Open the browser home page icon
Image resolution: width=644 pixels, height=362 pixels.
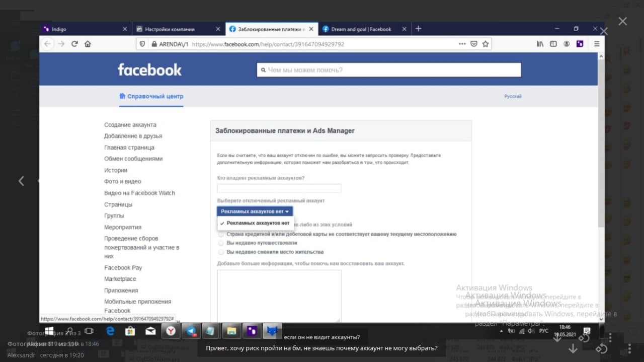88,44
